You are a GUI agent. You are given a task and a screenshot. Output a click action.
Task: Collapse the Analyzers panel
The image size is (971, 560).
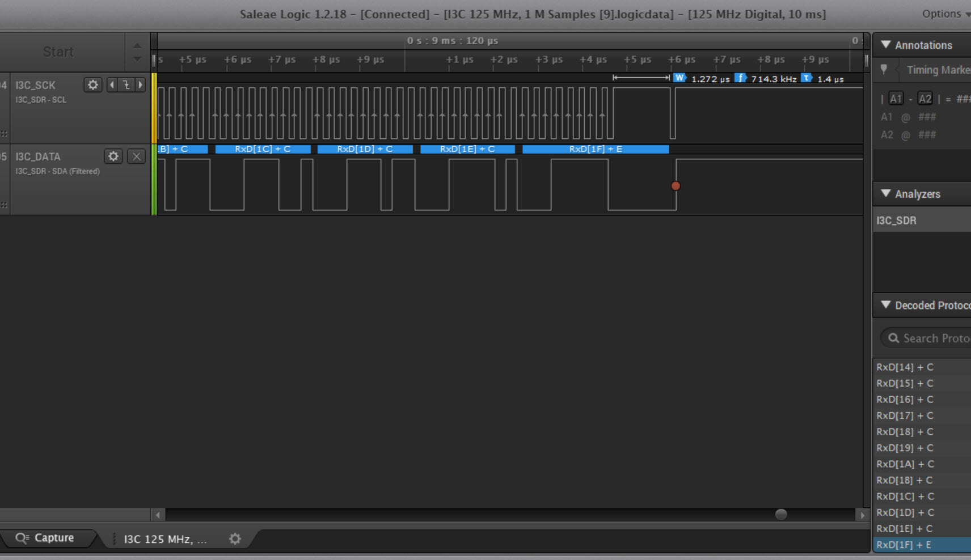pos(886,193)
